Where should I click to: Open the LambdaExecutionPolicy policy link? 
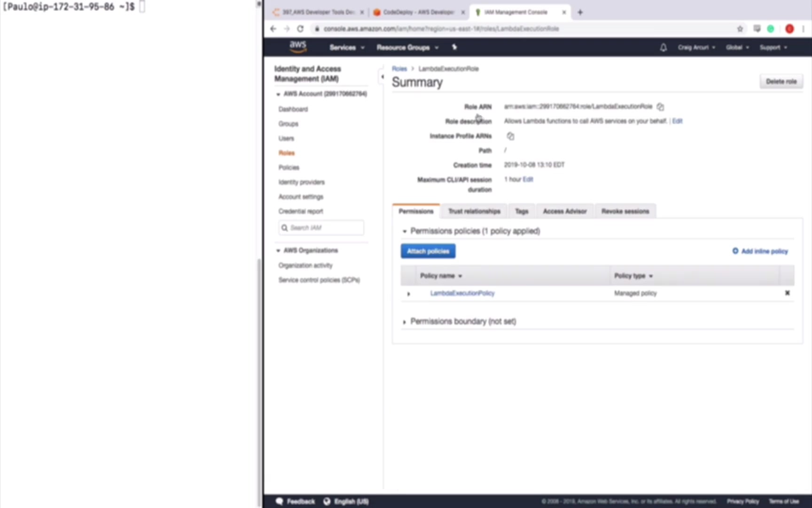point(462,293)
